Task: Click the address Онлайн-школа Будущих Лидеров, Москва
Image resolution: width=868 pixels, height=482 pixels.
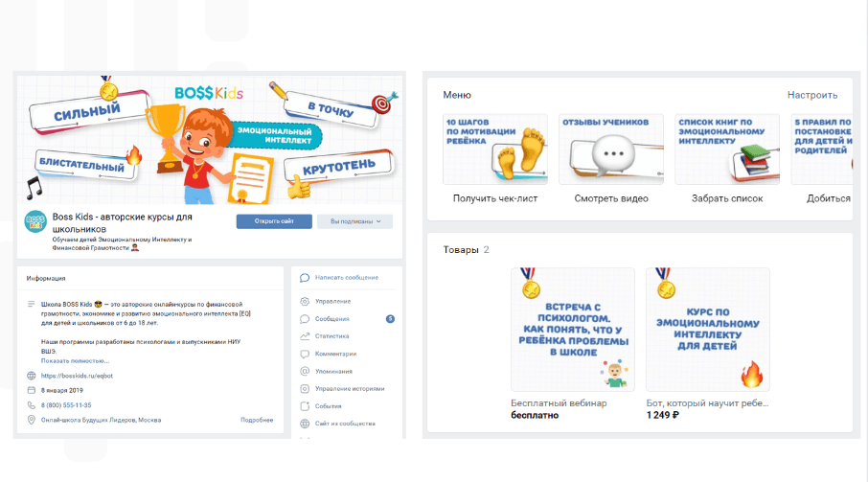Action: tap(101, 420)
